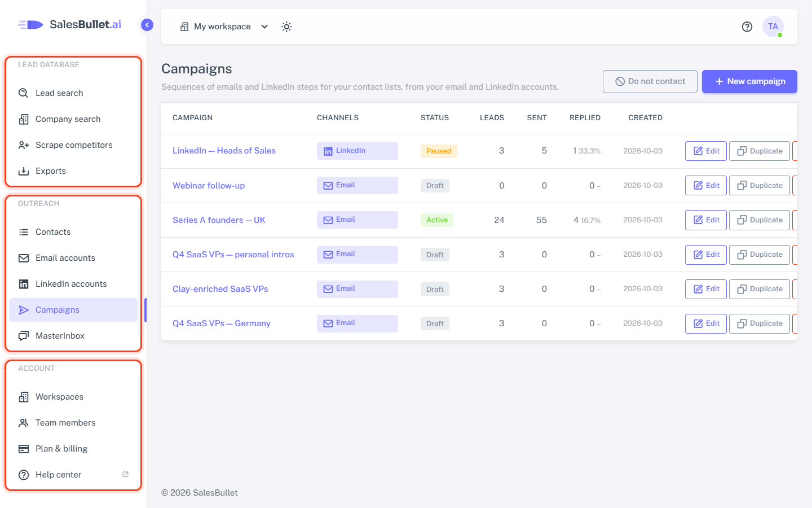Navigate to Exports
Screen dimensions: 812x508
pos(73,171)
